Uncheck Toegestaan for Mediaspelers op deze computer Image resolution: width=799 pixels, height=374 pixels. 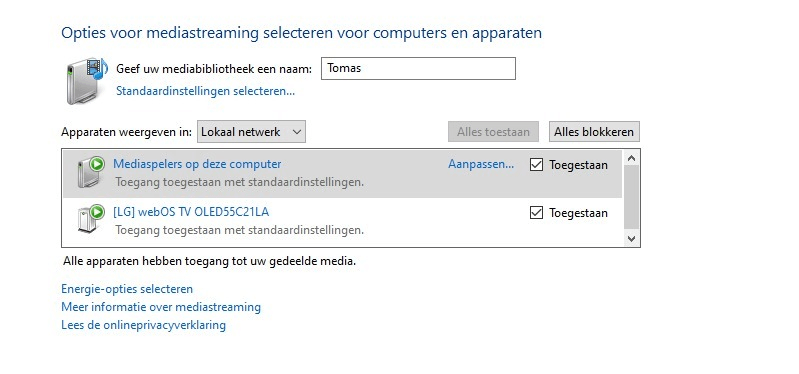click(x=536, y=165)
